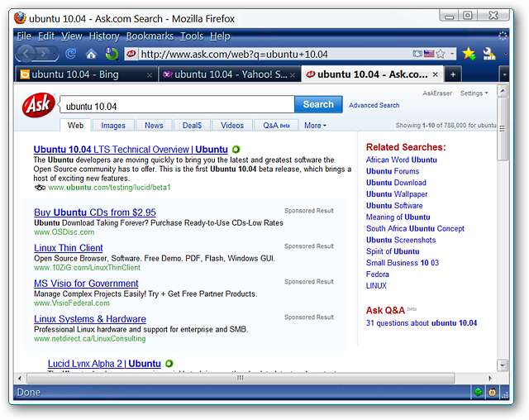This screenshot has width=529, height=420.
Task: Click the camera-like icon in address bar
Action: click(417, 54)
